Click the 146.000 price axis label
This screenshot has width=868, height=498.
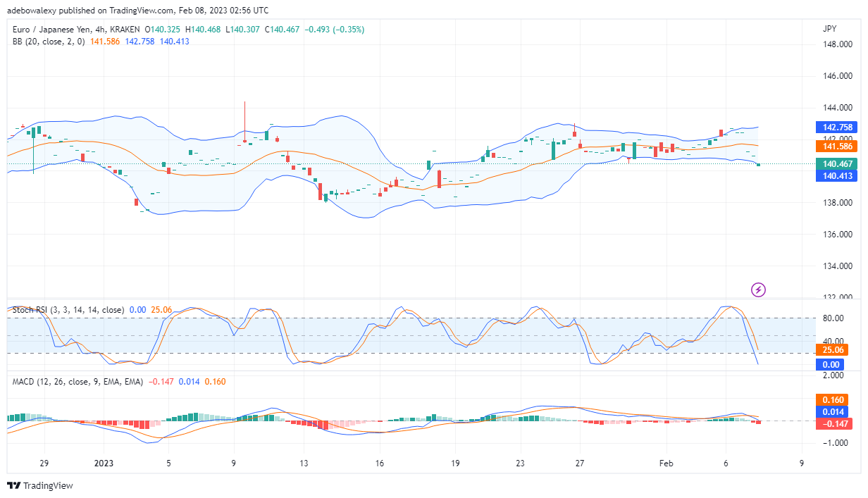point(838,76)
